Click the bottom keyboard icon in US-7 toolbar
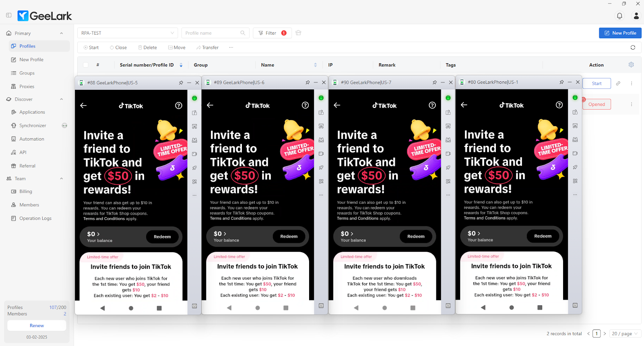The image size is (644, 346). tap(448, 306)
